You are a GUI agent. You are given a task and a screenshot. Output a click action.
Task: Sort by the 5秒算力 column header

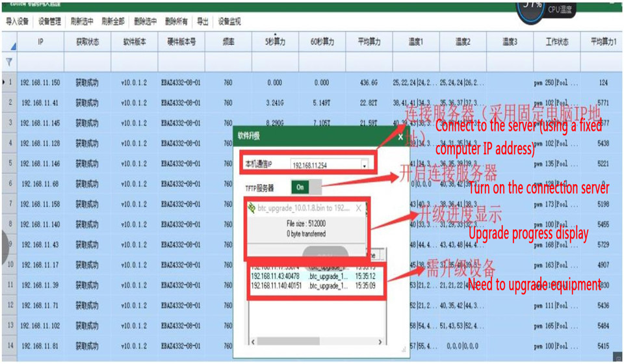click(x=274, y=42)
